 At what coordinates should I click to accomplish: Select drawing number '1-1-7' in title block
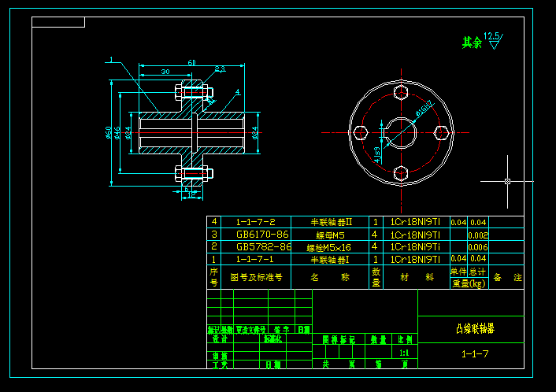coord(475,353)
